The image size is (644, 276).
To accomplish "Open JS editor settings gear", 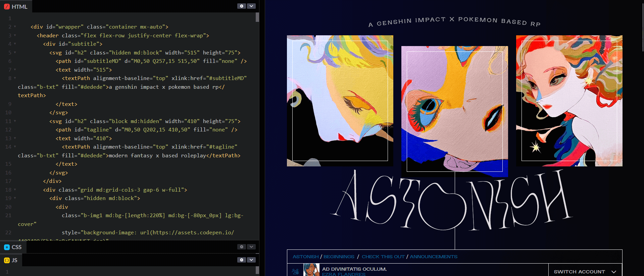I will [x=242, y=260].
